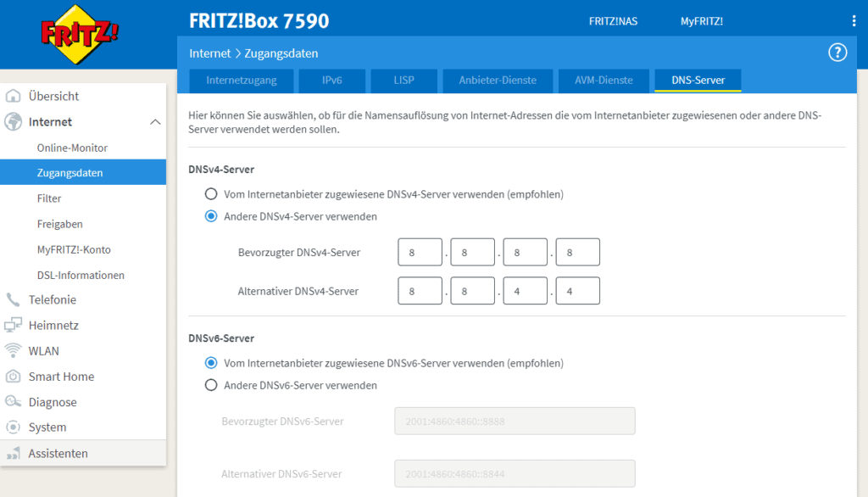Click the FRITZ! logo
This screenshot has height=497, width=868.
coord(79,35)
